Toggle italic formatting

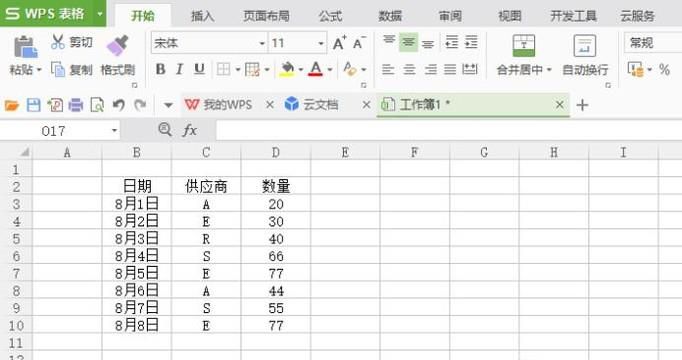[179, 69]
